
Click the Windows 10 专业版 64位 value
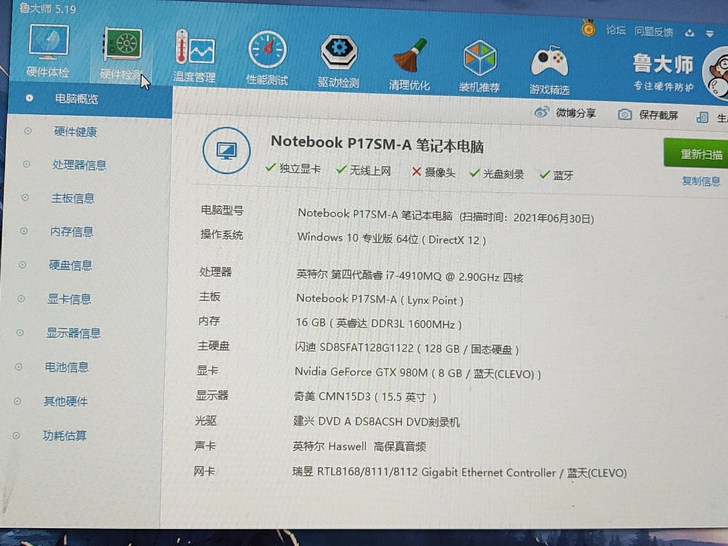click(391, 239)
